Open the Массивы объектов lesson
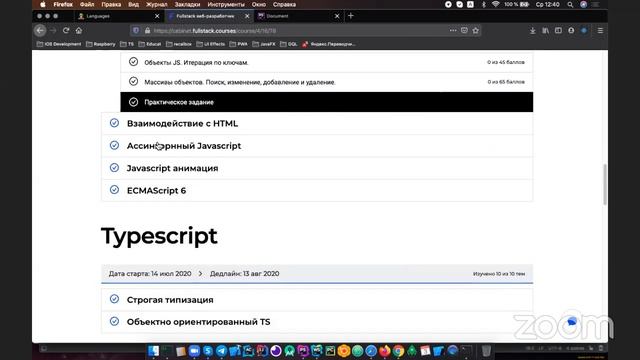Screen dimensions: 640x360 coord(327,82)
